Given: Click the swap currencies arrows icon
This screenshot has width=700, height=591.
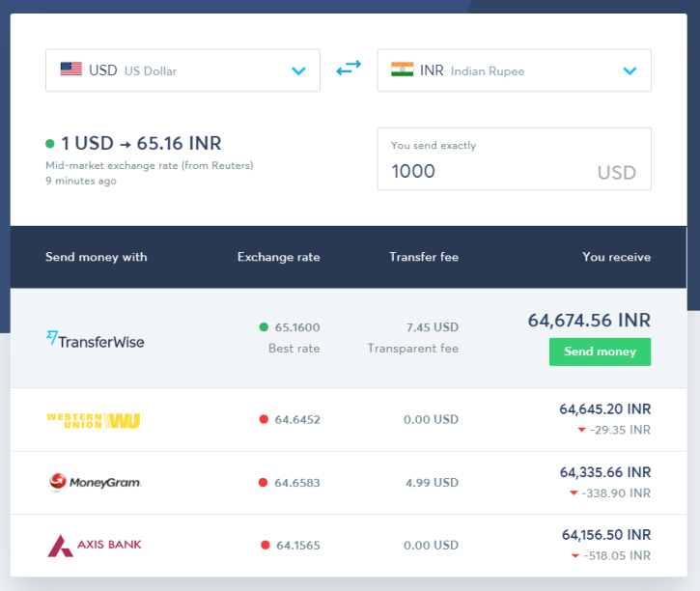Looking at the screenshot, I should click(x=349, y=70).
